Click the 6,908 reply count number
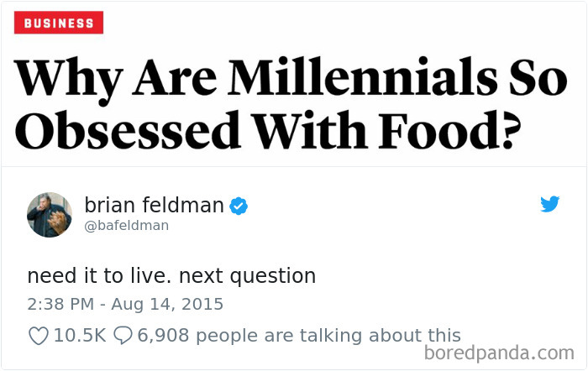 pyautogui.click(x=163, y=335)
